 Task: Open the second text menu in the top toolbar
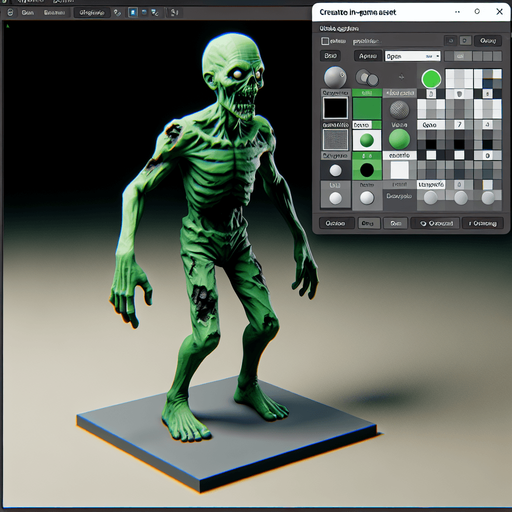(x=54, y=13)
